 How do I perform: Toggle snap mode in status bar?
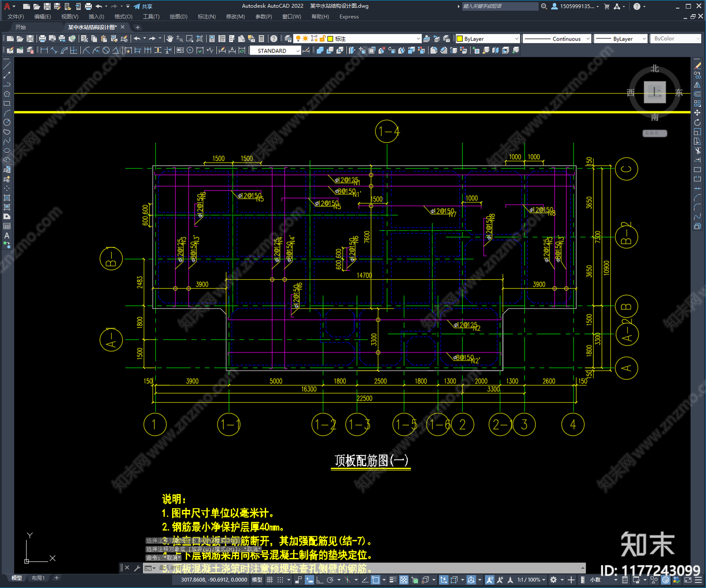(x=280, y=580)
